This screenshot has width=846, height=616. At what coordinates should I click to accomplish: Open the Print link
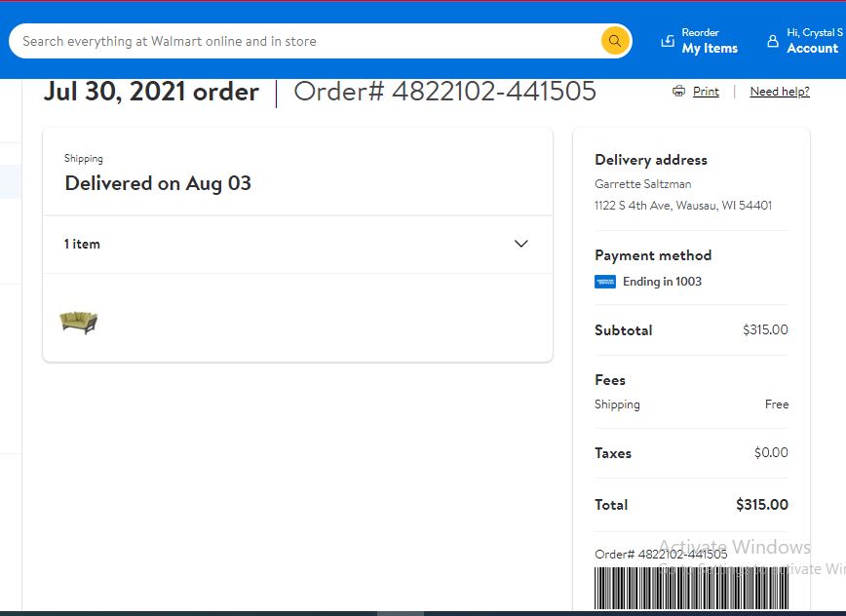tap(706, 92)
